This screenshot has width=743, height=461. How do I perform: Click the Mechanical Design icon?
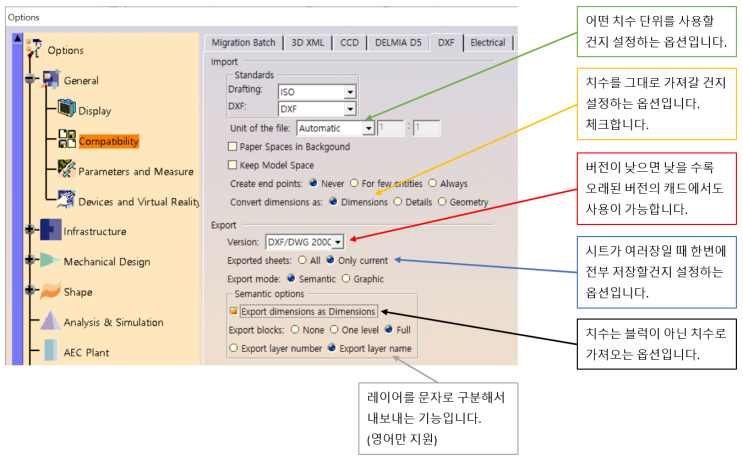point(50,260)
